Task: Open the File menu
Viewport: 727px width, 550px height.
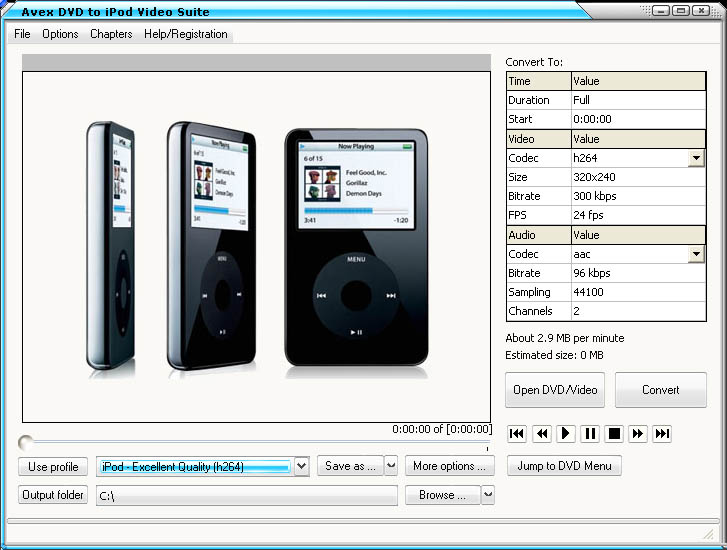Action: (x=22, y=34)
